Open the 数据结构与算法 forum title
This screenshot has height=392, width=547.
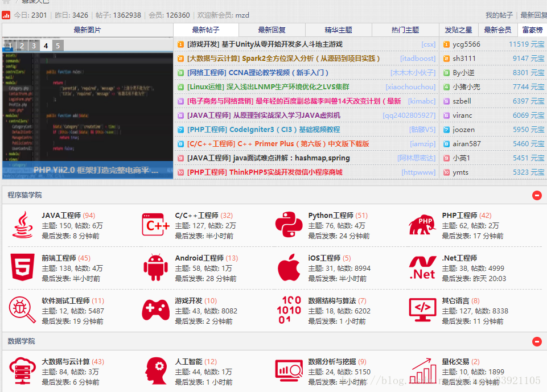click(332, 300)
